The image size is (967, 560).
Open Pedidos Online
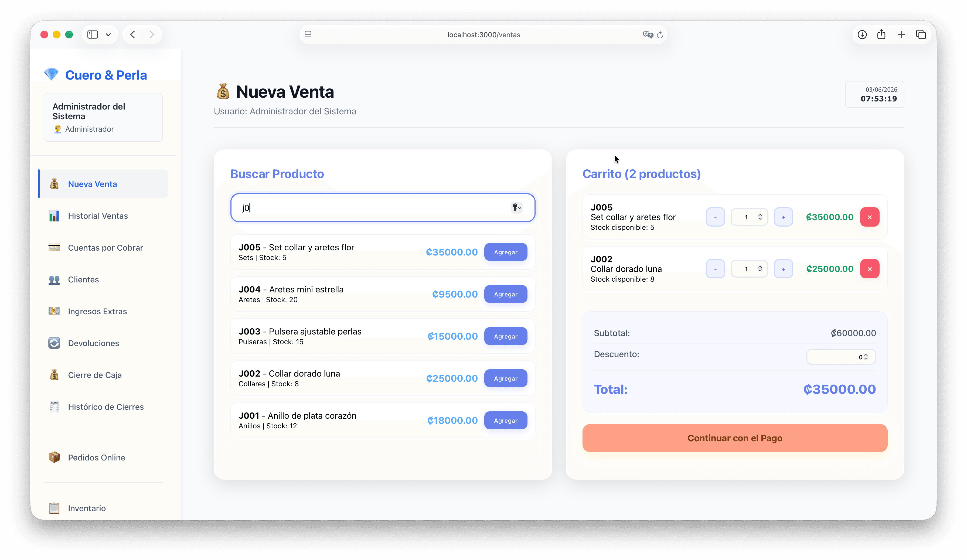(x=103, y=457)
